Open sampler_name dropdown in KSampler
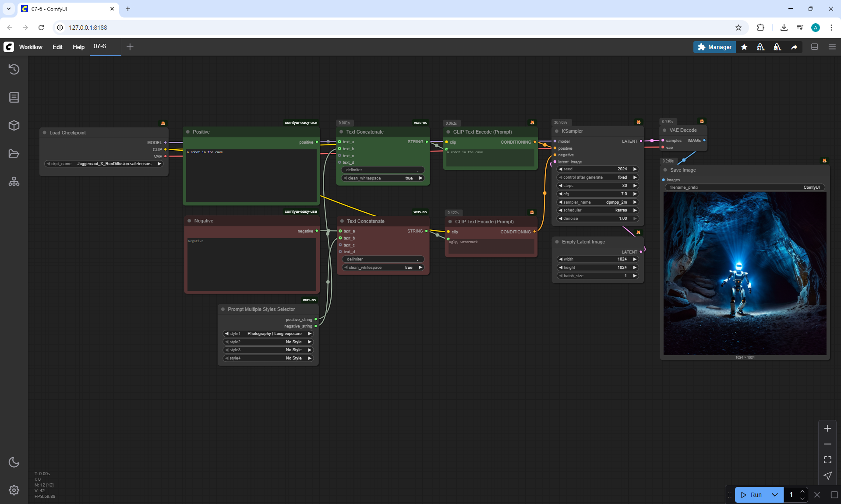The height and width of the screenshot is (504, 841). tap(597, 202)
